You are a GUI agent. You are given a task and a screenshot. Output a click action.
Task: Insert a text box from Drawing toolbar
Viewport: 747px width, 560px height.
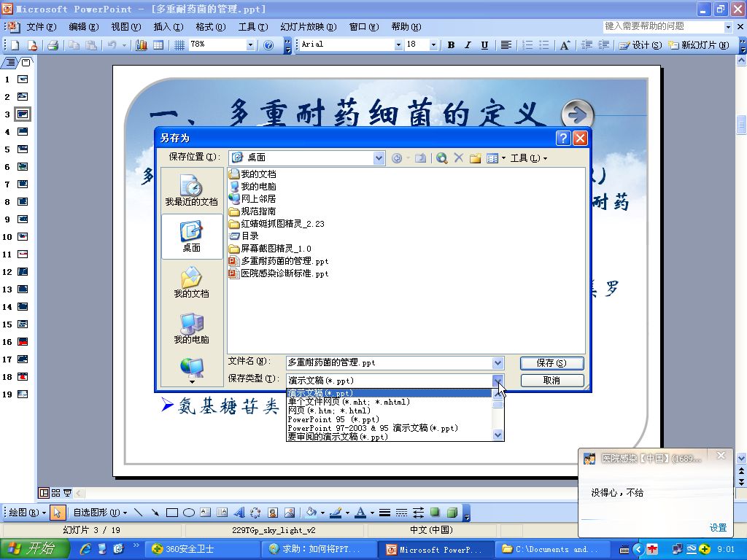206,512
